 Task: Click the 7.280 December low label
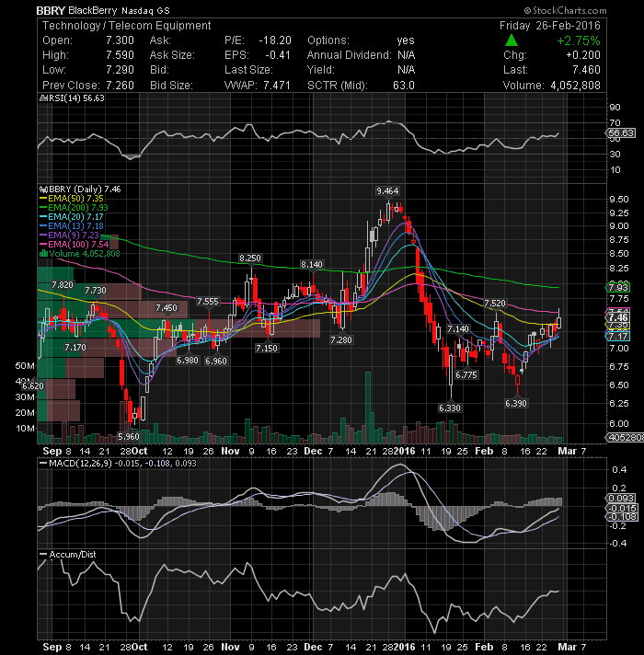click(x=340, y=340)
